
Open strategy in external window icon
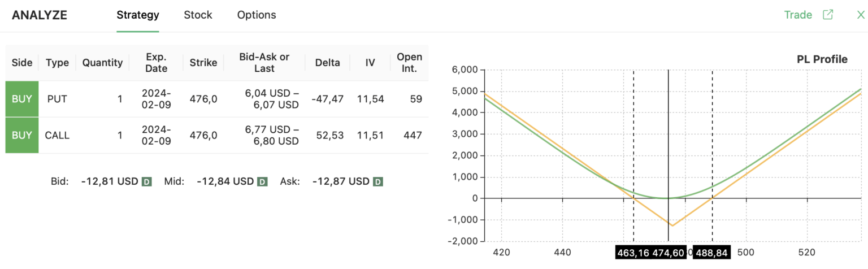coord(828,15)
